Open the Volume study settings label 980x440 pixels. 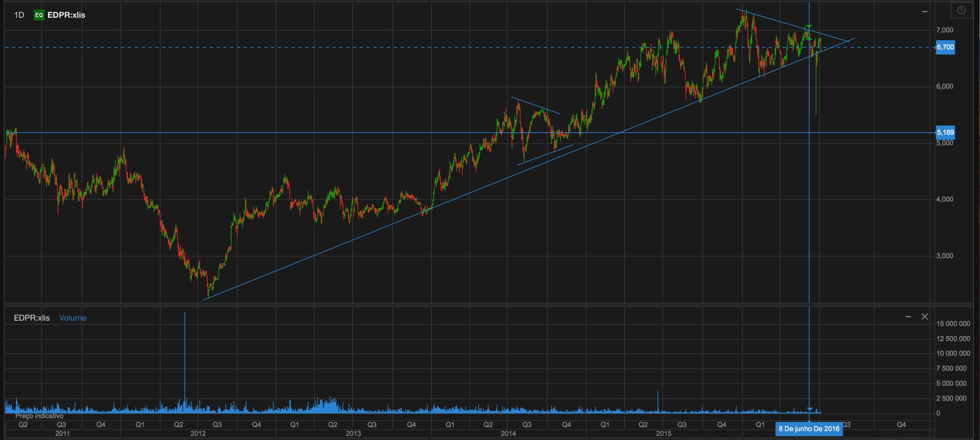click(x=73, y=318)
